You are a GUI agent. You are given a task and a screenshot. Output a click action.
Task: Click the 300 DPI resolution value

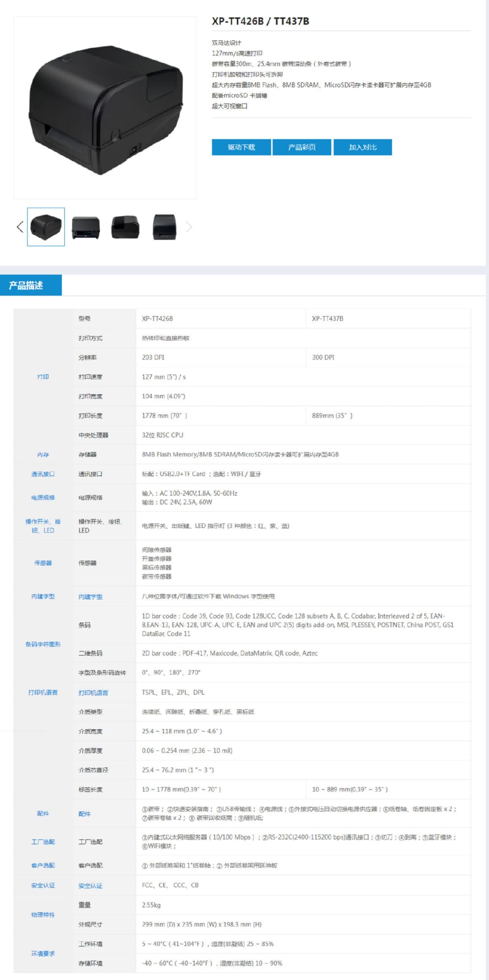pyautogui.click(x=323, y=357)
